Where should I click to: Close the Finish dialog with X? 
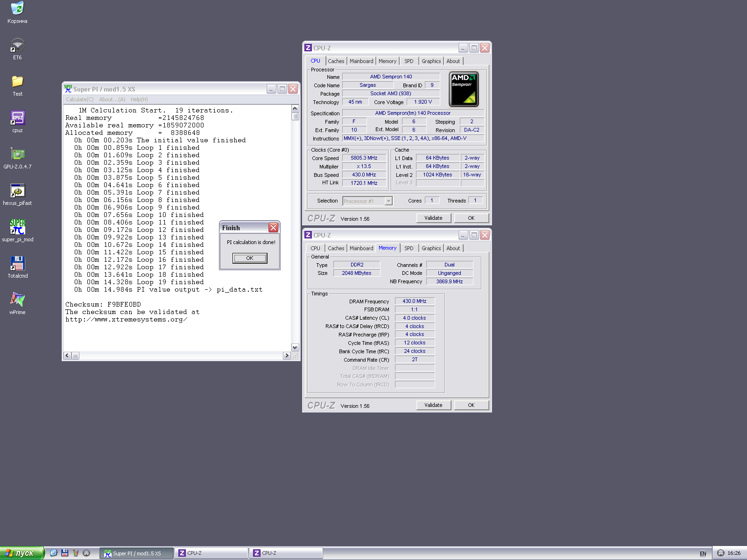[273, 227]
